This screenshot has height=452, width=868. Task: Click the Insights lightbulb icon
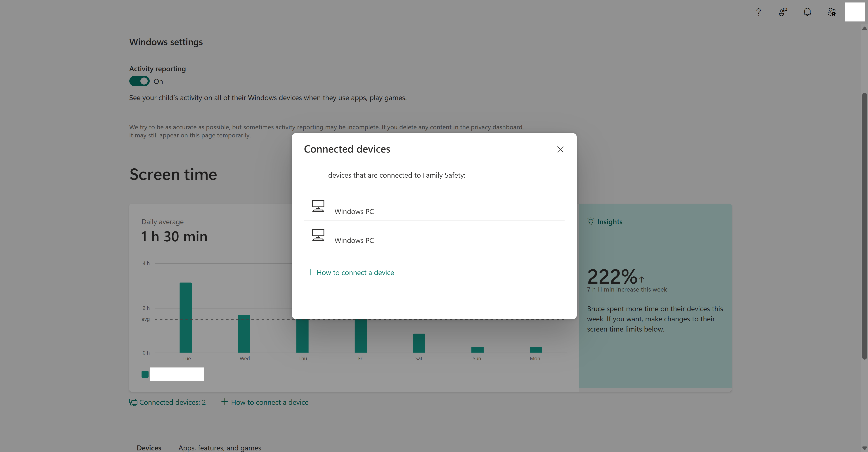[591, 222]
